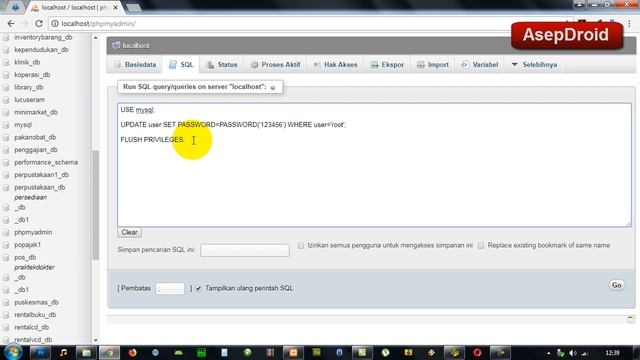640x360 pixels.
Task: Open the Windows Start menu
Action: tap(13, 352)
